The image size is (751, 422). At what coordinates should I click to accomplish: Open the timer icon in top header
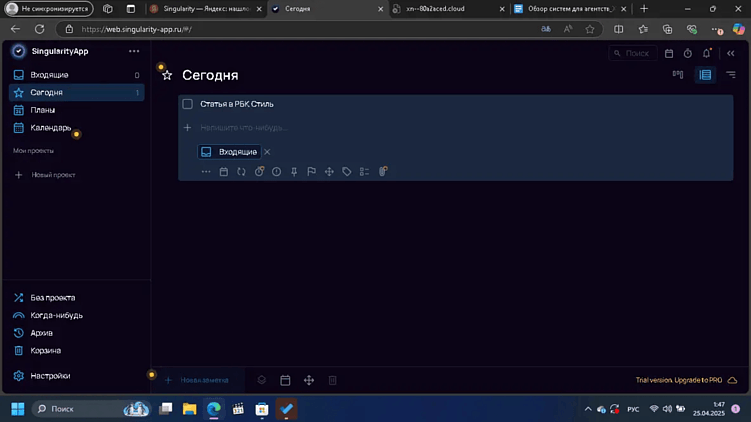point(688,53)
